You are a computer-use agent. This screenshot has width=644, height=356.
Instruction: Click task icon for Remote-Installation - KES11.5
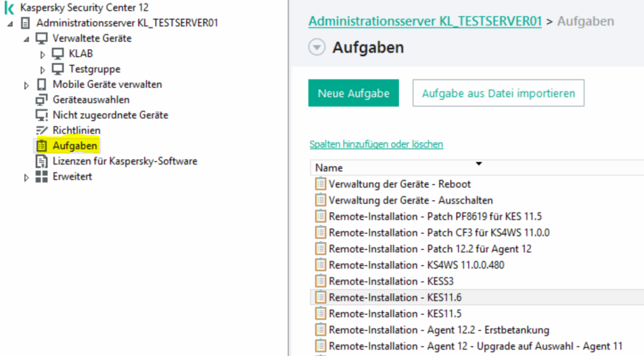pyautogui.click(x=321, y=313)
